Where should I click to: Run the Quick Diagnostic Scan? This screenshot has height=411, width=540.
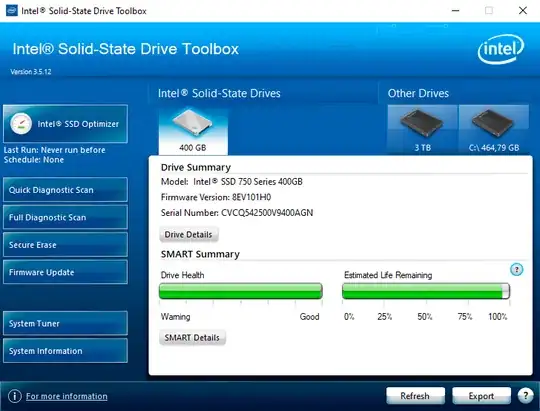pyautogui.click(x=65, y=190)
